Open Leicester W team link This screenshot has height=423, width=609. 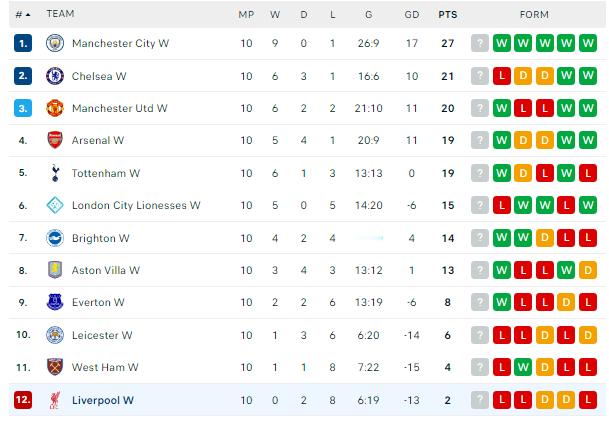click(x=102, y=335)
